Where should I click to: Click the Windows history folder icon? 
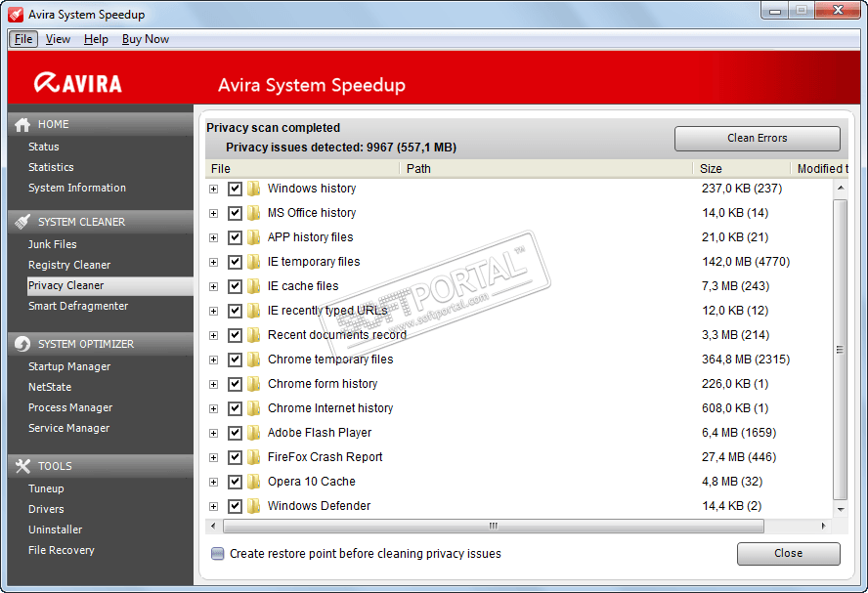tap(253, 189)
